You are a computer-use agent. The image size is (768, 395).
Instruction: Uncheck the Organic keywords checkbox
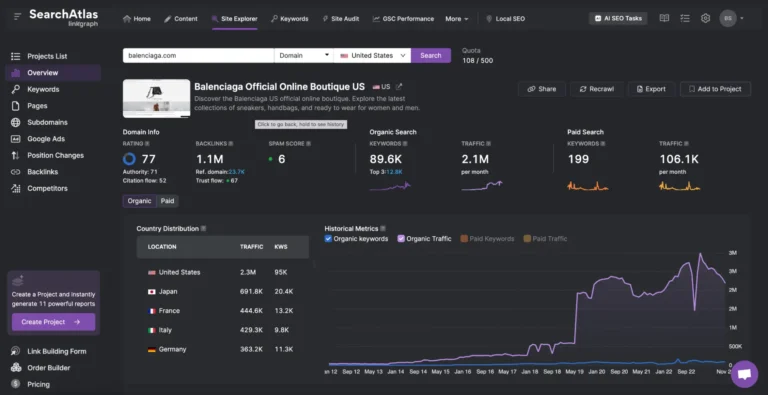(x=328, y=239)
